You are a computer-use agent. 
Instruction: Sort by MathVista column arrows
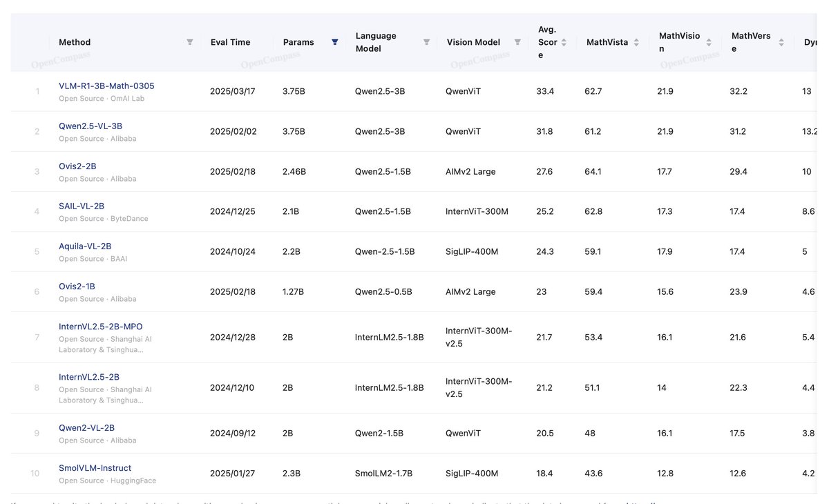(636, 42)
